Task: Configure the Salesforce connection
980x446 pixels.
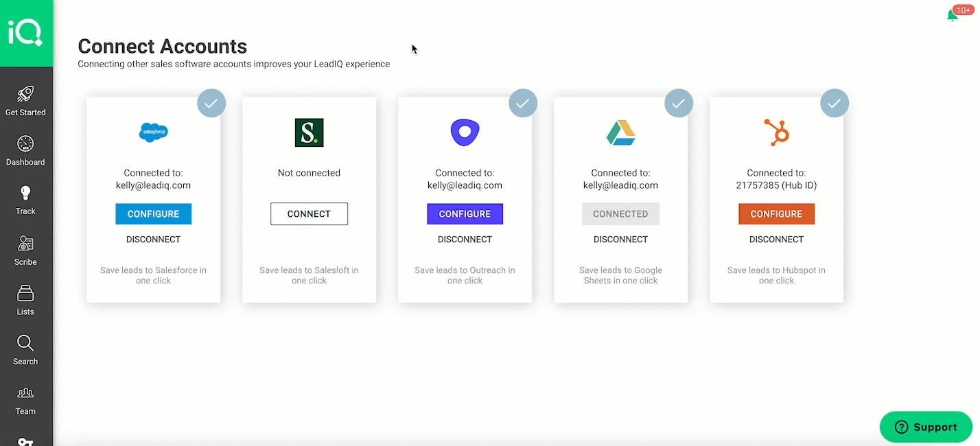Action: click(x=153, y=214)
